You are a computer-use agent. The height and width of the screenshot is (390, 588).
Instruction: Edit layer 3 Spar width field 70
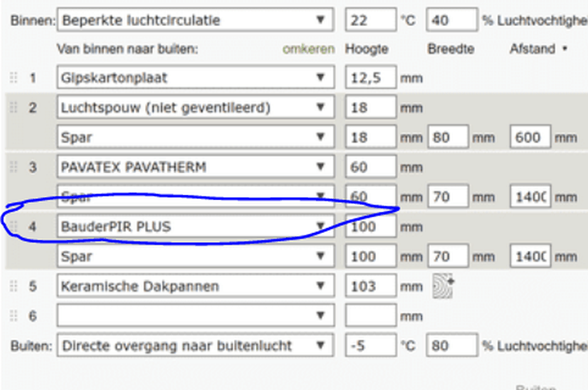point(448,197)
